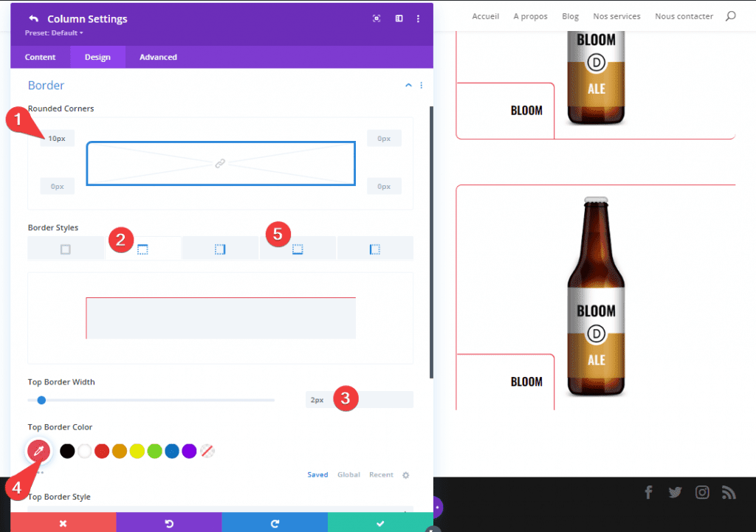Collapse the Border section chevron

(408, 86)
